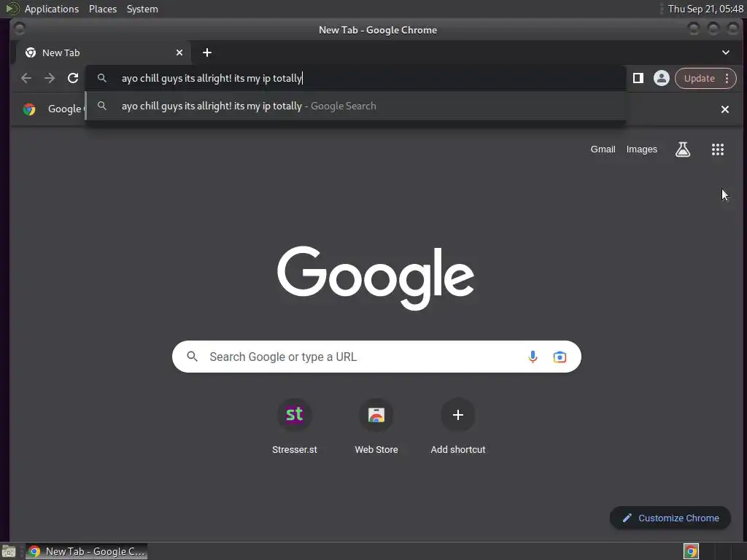Open the Stresser.st shortcut
The height and width of the screenshot is (560, 747).
click(295, 426)
